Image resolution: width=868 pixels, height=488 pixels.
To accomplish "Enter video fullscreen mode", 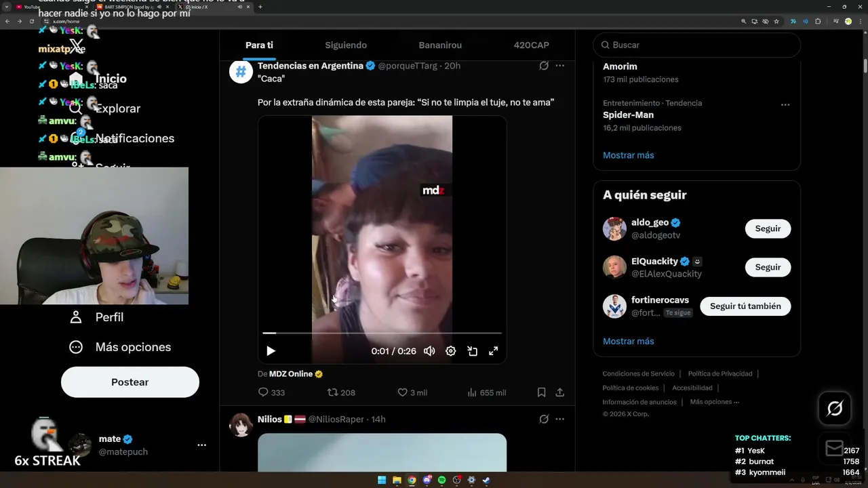I will [494, 351].
